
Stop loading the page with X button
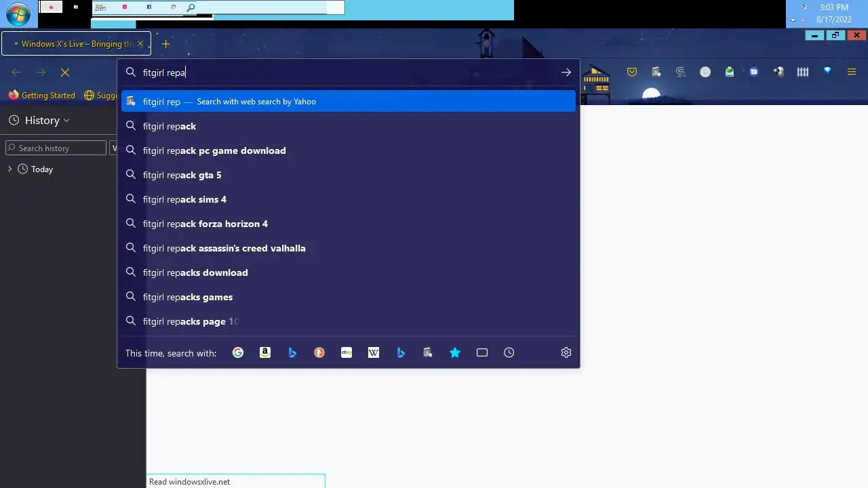click(x=65, y=73)
